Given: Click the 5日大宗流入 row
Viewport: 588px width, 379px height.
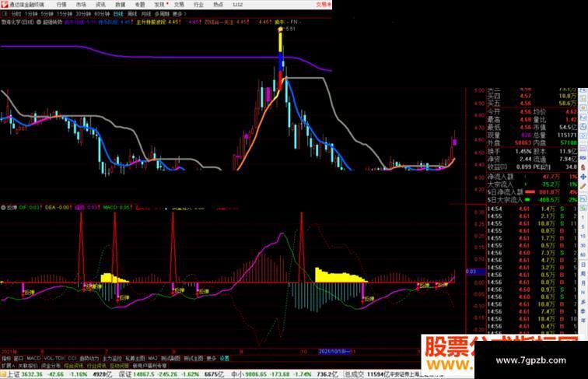Looking at the screenshot, I should tap(533, 200).
